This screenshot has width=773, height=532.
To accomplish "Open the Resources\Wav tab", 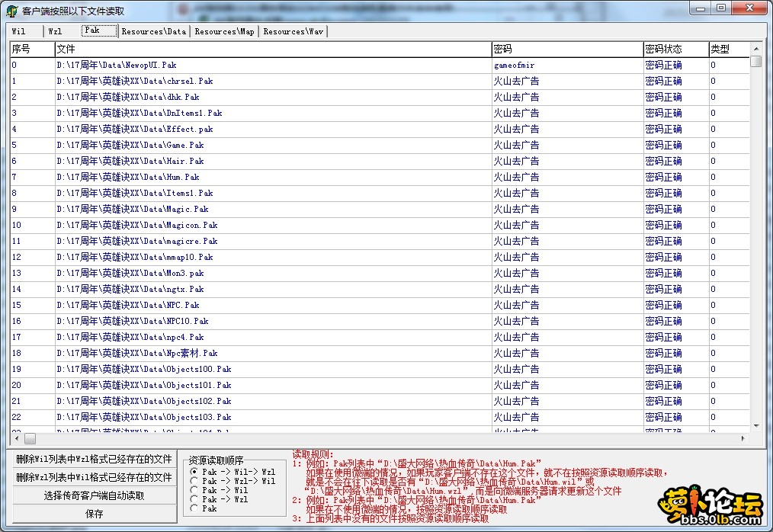I will coord(293,31).
